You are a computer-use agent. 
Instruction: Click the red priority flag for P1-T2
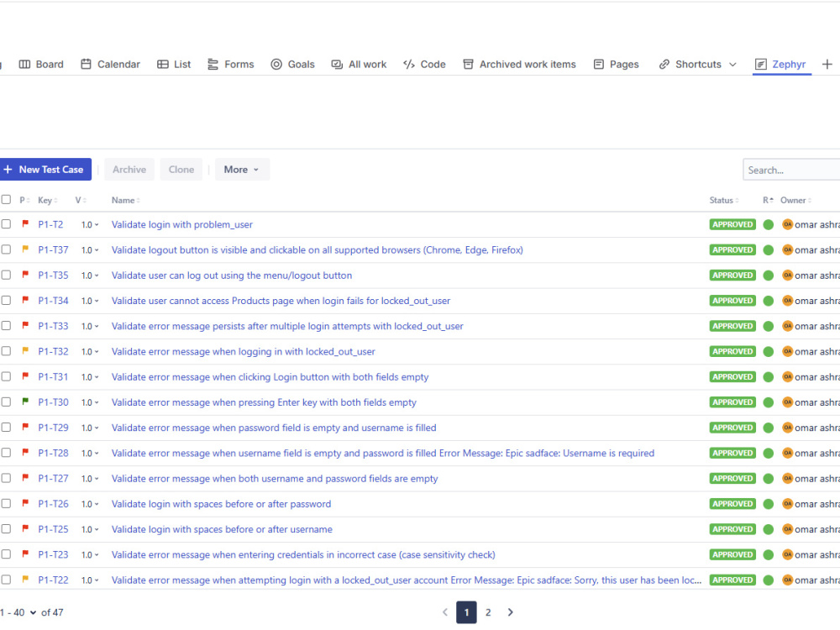point(25,224)
